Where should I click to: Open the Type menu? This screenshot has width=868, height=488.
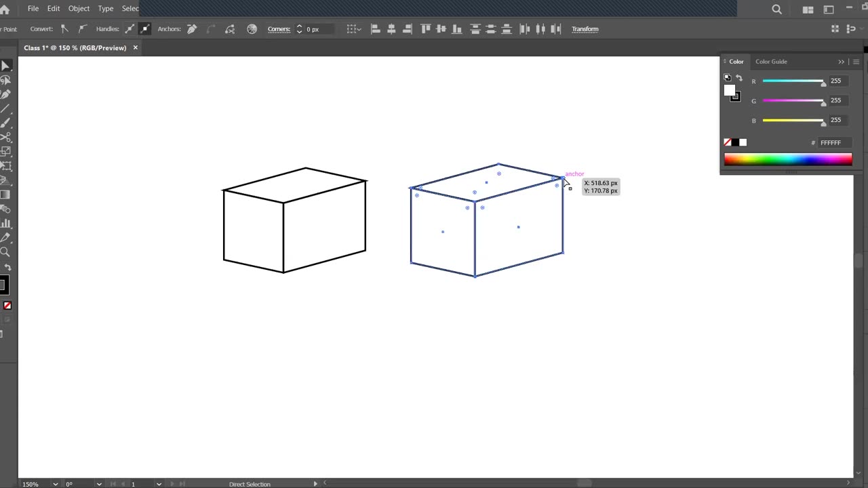(x=106, y=9)
